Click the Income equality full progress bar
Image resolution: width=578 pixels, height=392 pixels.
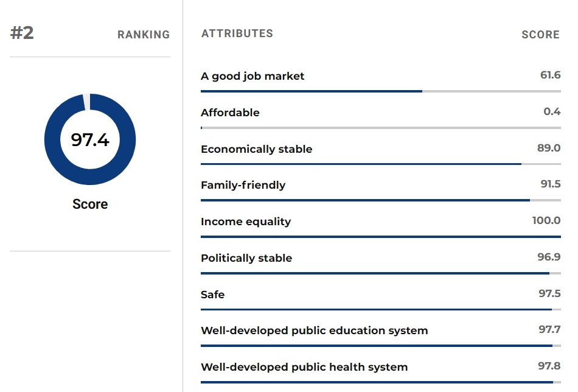click(x=381, y=237)
